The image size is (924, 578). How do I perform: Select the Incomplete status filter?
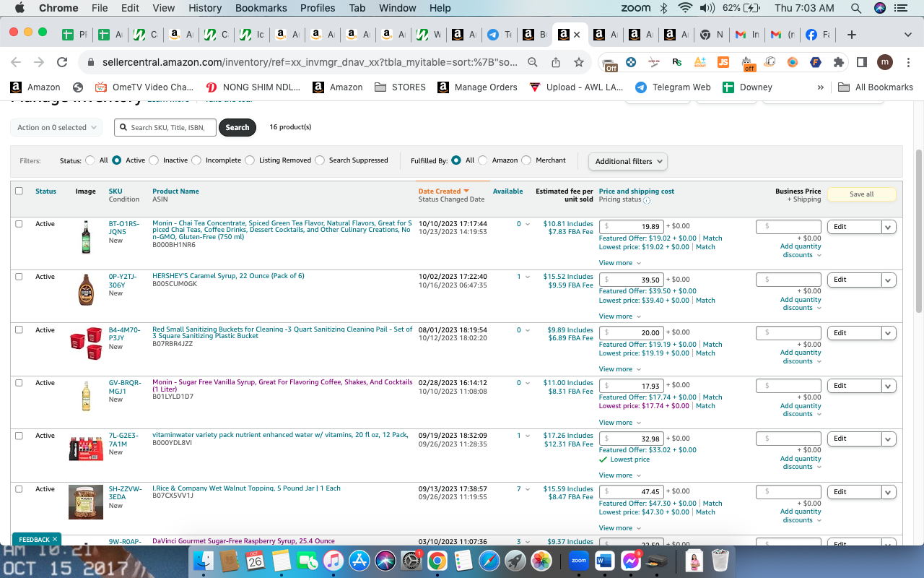196,160
